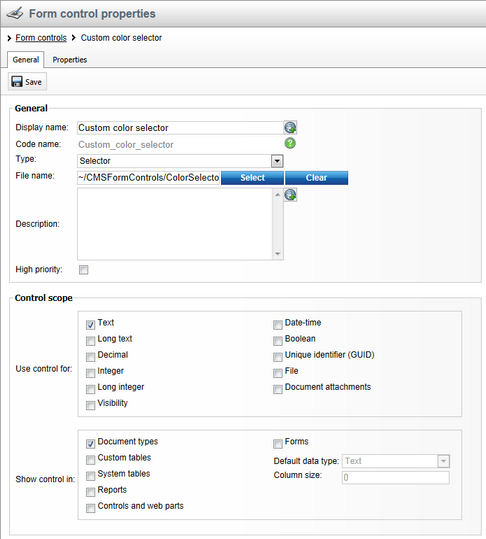
Task: Check the Date-time checkbox
Action: (x=278, y=324)
